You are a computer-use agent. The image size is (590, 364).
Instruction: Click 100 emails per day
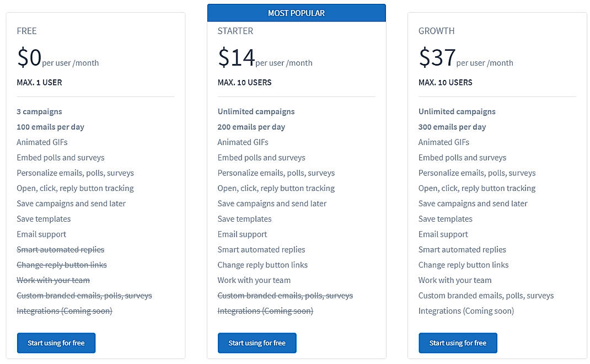click(50, 127)
